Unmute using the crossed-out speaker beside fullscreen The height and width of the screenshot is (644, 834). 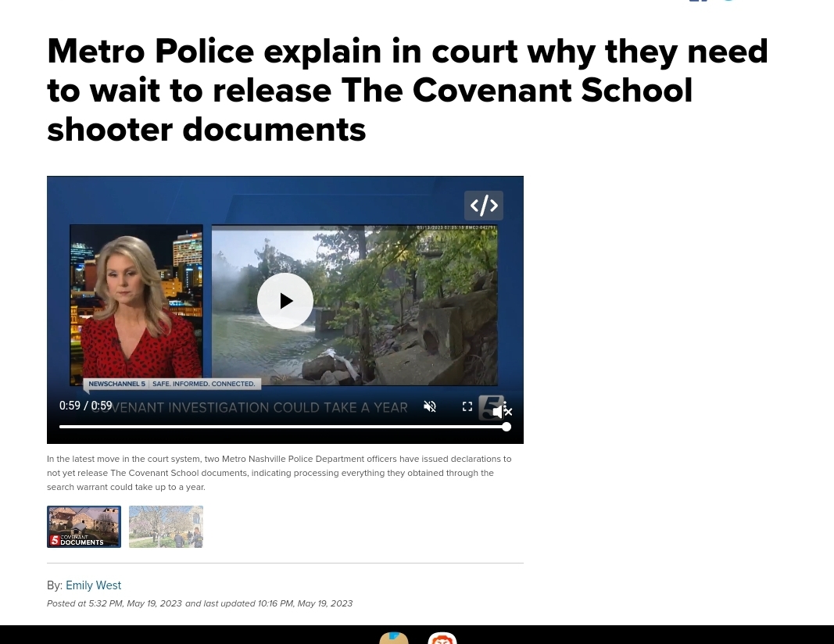pos(430,407)
